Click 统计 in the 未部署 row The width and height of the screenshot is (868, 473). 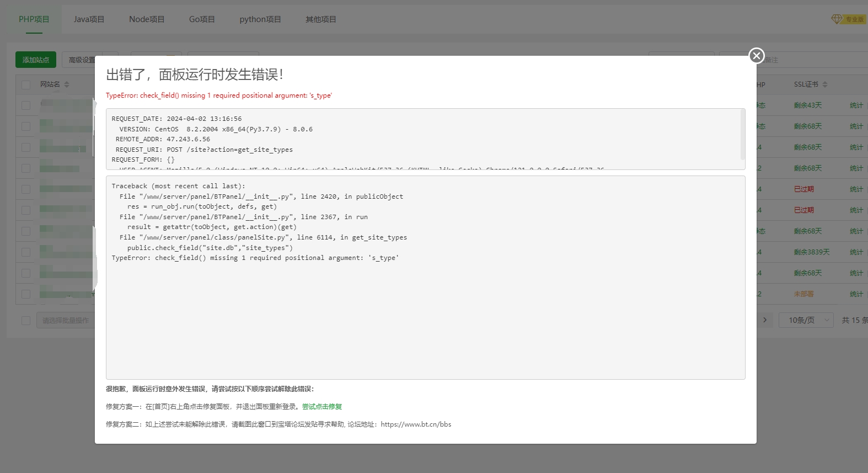point(856,294)
